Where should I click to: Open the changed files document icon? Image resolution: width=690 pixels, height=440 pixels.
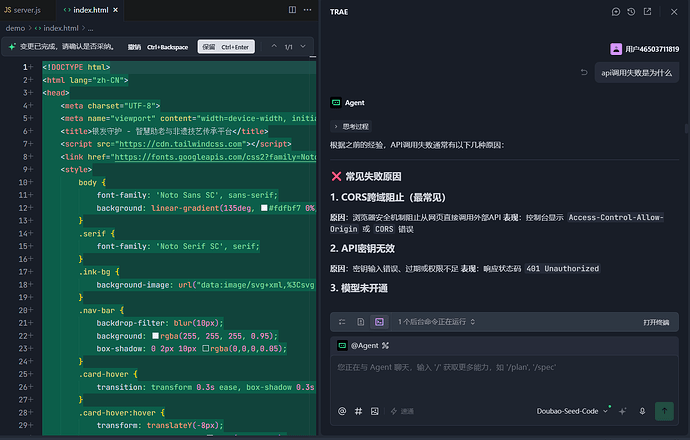(x=360, y=322)
